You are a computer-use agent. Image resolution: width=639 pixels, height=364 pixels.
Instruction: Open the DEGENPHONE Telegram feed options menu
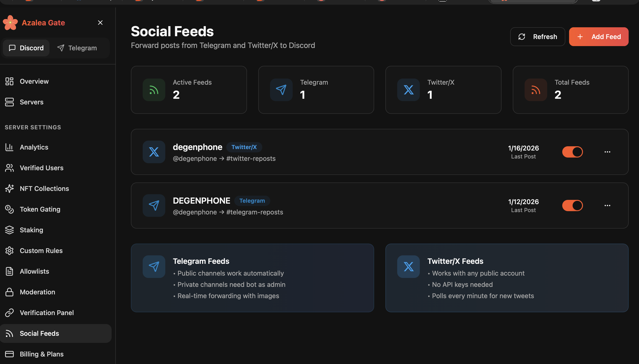(607, 206)
